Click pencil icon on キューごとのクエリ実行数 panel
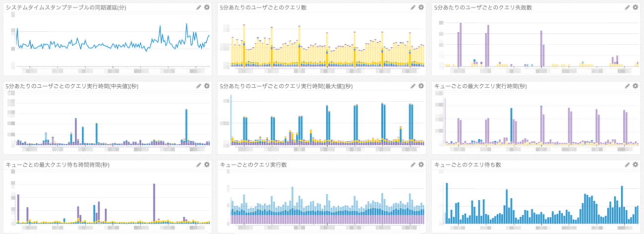The image size is (644, 234). click(x=413, y=164)
